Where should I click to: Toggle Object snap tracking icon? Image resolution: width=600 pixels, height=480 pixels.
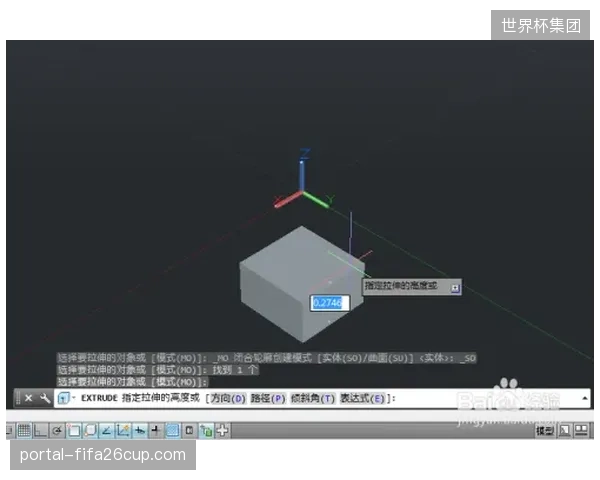107,431
